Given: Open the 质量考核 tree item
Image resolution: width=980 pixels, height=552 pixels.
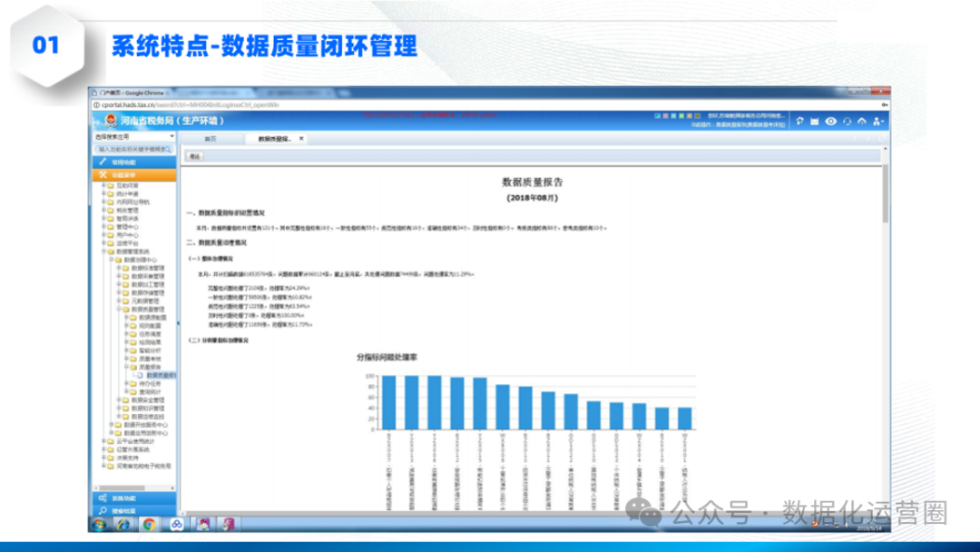Looking at the screenshot, I should 150,359.
